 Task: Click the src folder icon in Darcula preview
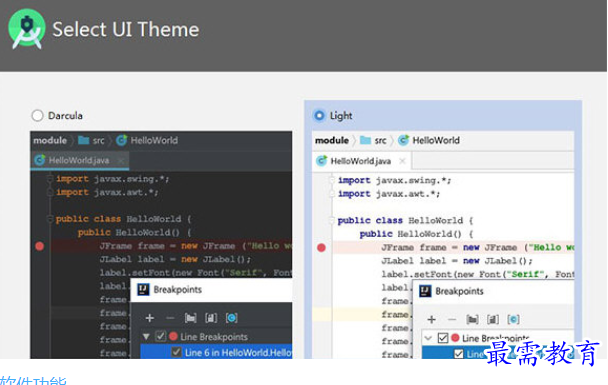point(83,140)
